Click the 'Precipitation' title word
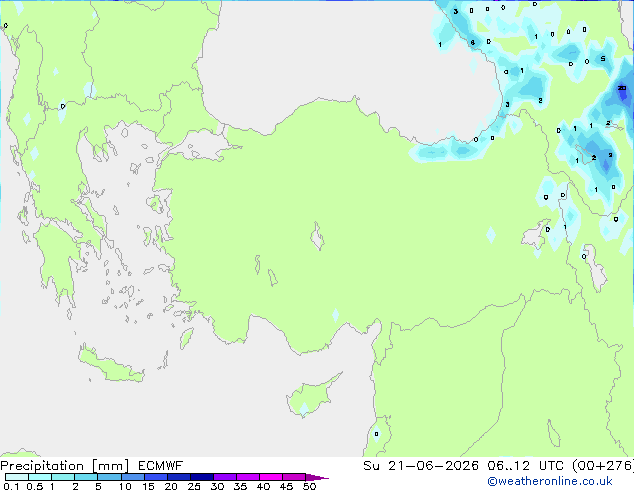 point(42,466)
